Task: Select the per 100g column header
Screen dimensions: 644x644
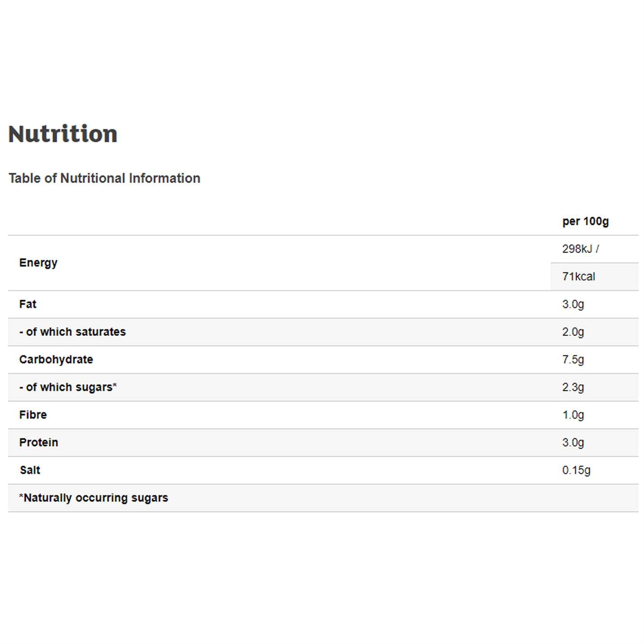Action: [585, 221]
